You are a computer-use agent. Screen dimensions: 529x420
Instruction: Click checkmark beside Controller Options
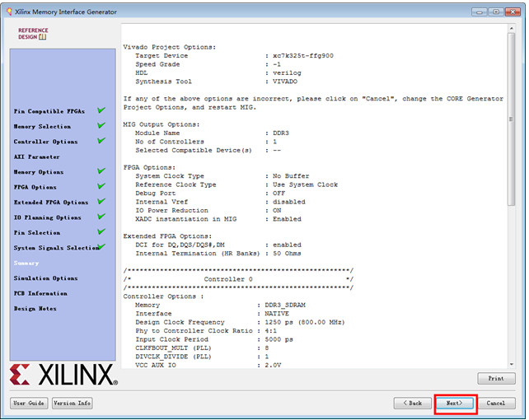pos(101,141)
